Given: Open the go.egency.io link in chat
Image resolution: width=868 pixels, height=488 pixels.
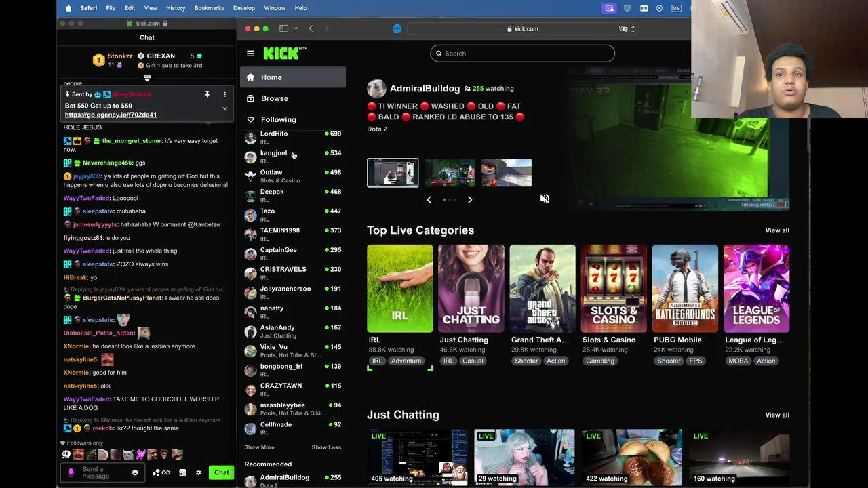Looking at the screenshot, I should (111, 115).
